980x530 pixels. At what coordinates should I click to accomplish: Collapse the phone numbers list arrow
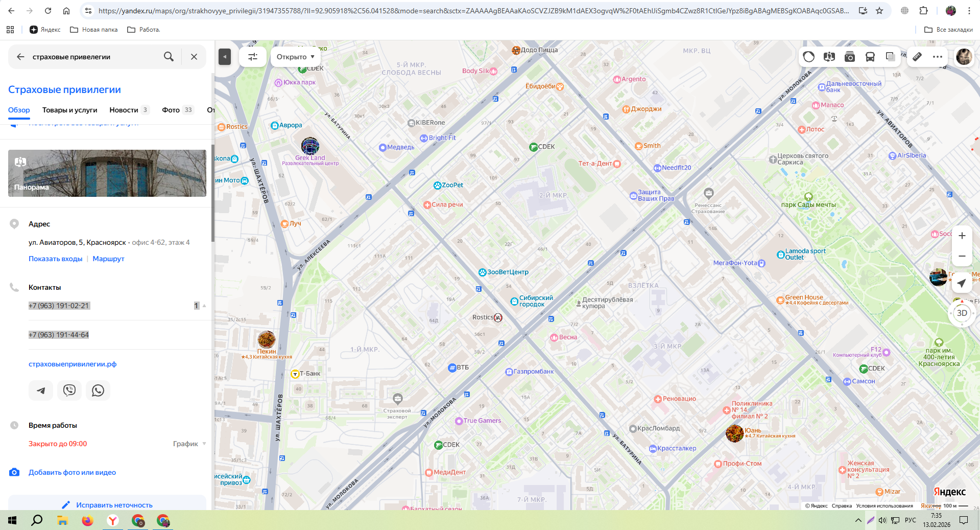point(204,306)
